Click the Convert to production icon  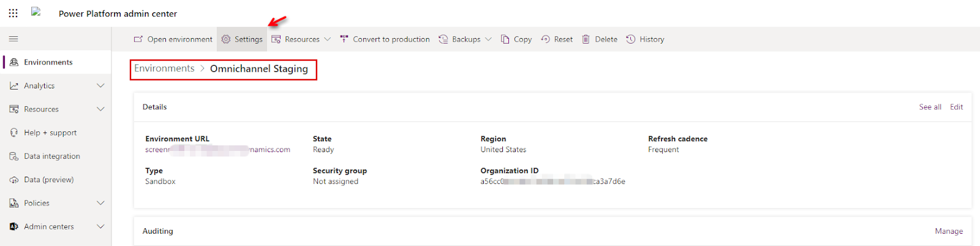coord(344,39)
